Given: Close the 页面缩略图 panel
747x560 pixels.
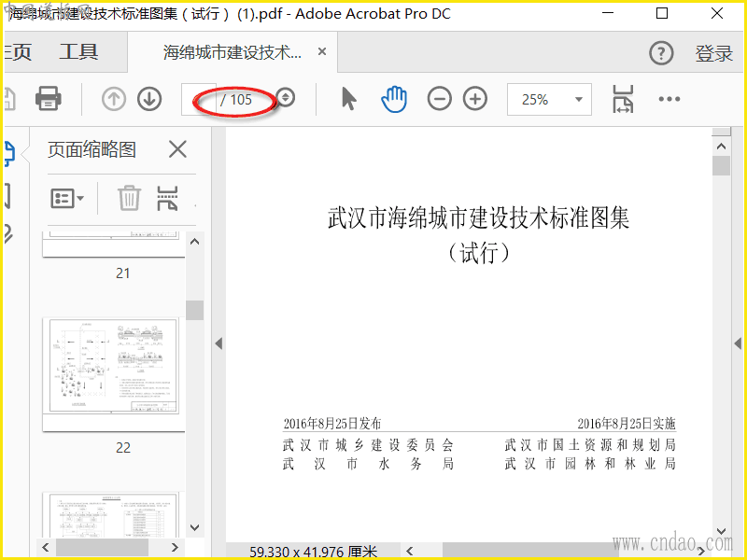Looking at the screenshot, I should (177, 149).
